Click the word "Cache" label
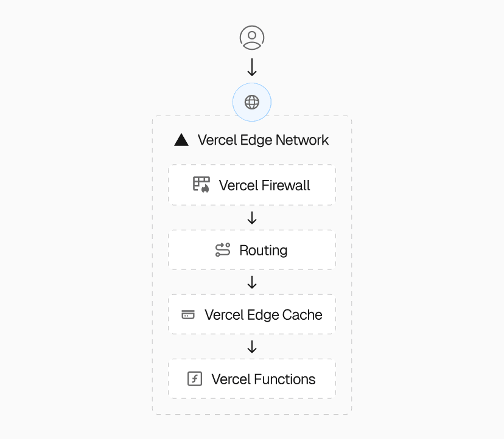The height and width of the screenshot is (439, 504). (x=302, y=315)
